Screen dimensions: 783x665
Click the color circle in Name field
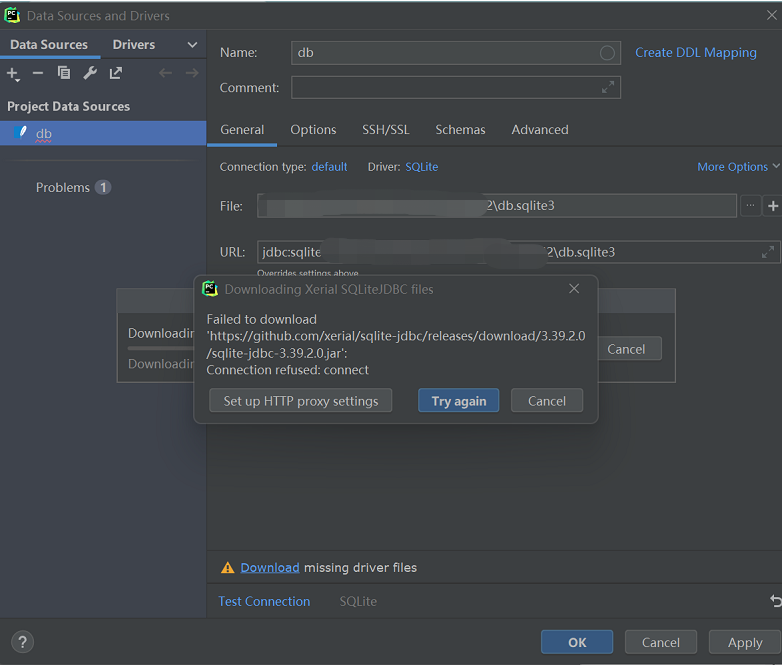click(607, 53)
